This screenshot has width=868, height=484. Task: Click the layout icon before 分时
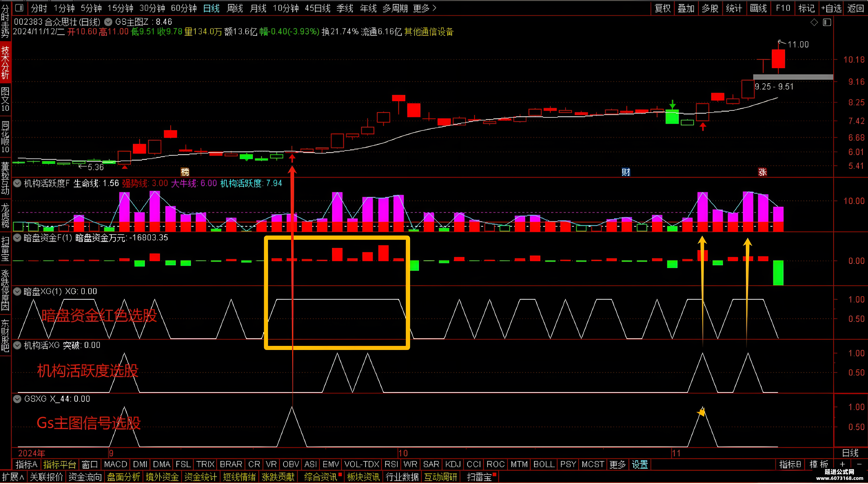(x=20, y=7)
